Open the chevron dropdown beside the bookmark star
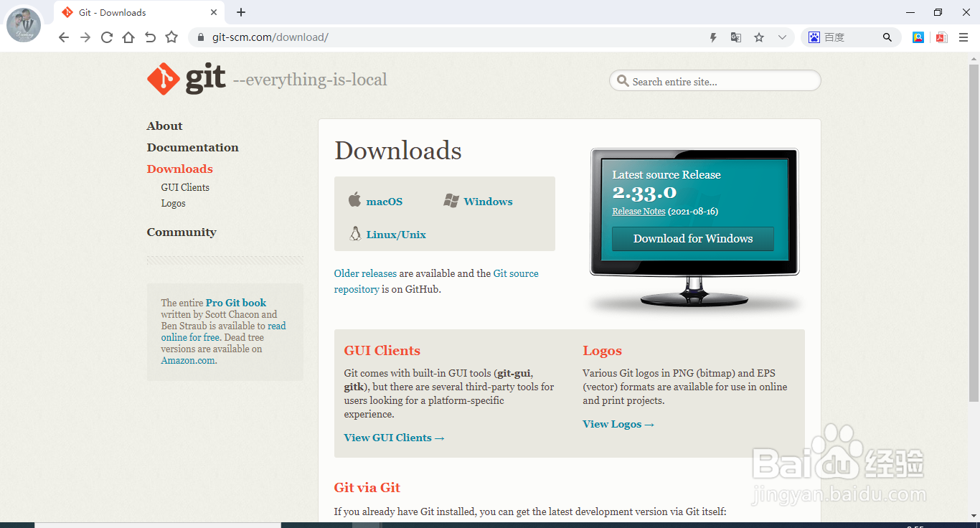Screen dimensions: 980x528 pyautogui.click(x=782, y=37)
